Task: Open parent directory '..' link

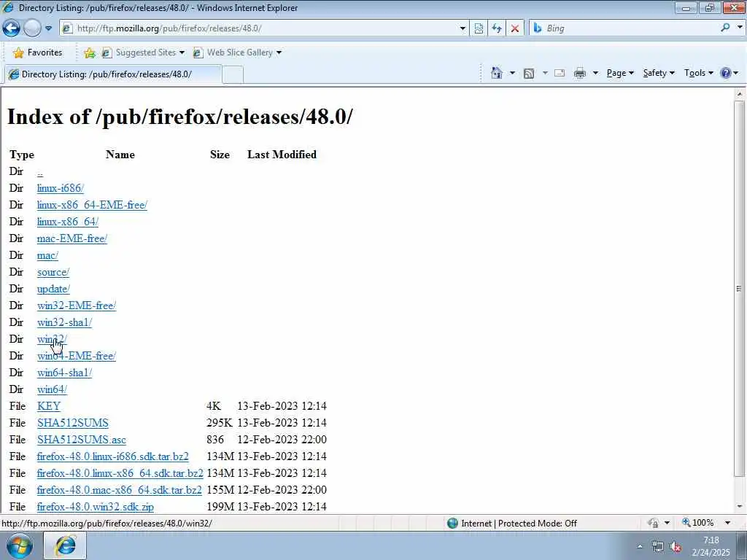Action: coord(40,172)
